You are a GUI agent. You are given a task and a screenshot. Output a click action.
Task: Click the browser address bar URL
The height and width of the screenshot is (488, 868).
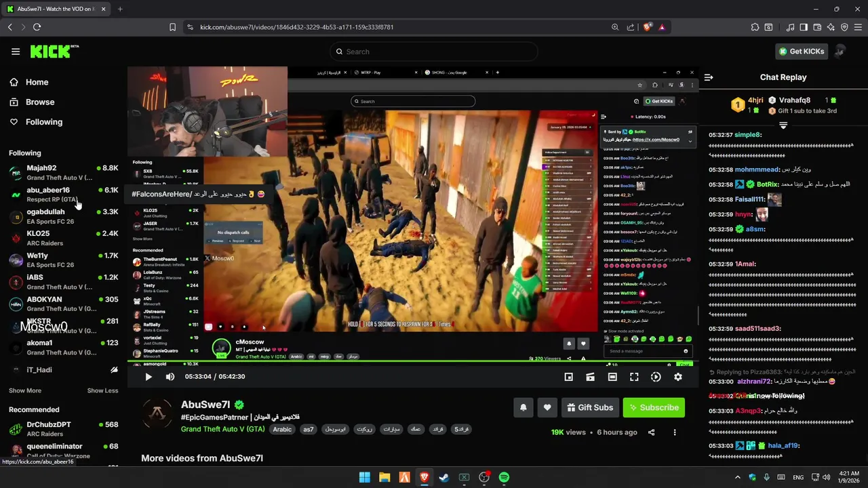[x=296, y=27]
